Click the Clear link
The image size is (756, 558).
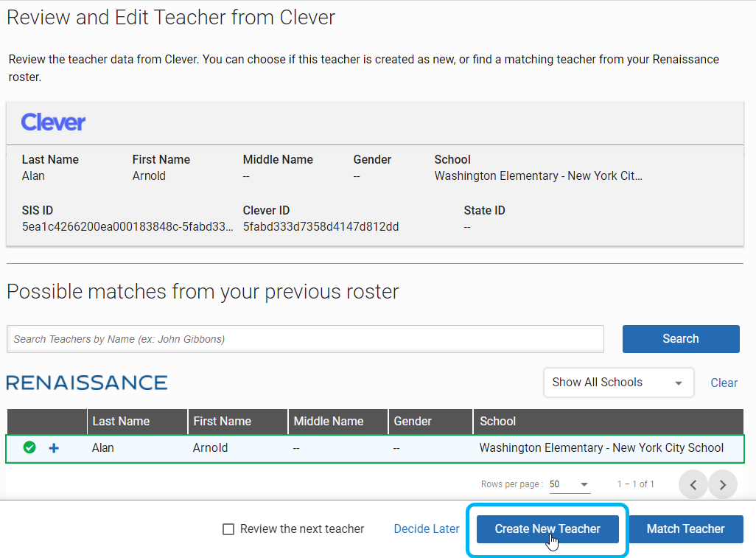click(x=724, y=383)
